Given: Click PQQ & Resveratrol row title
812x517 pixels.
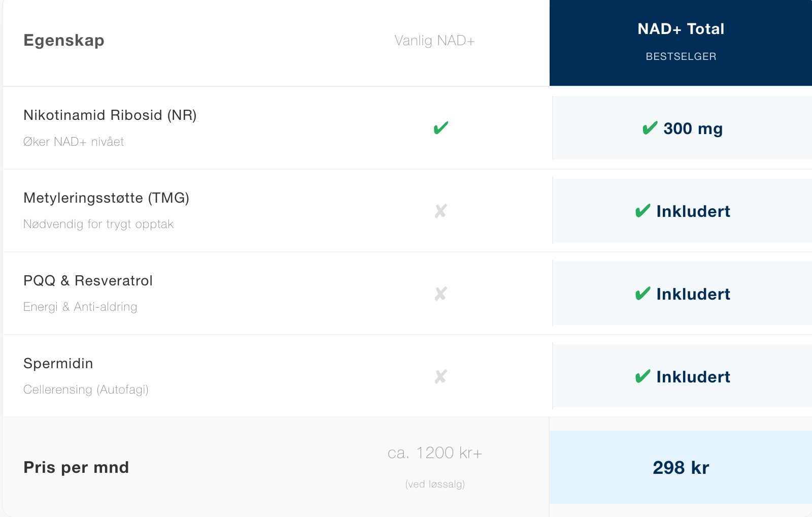Looking at the screenshot, I should 88,281.
